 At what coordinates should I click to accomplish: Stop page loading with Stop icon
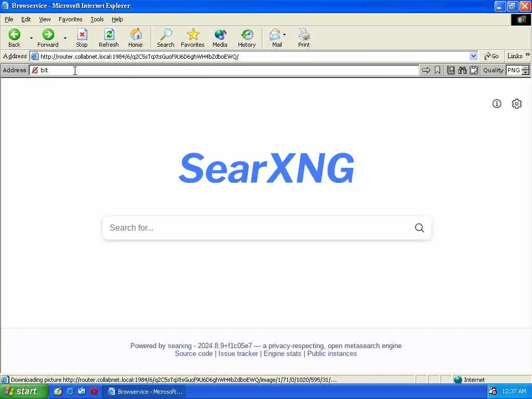pos(82,35)
